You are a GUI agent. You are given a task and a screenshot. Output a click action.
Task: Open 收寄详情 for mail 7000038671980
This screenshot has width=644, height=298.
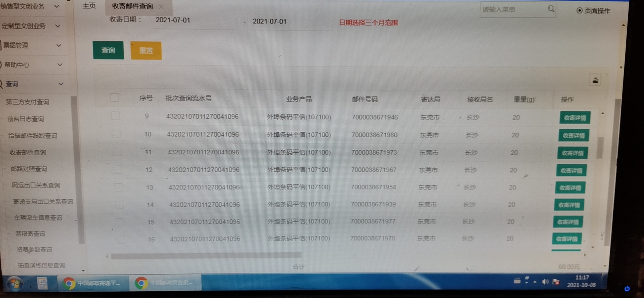pos(574,135)
